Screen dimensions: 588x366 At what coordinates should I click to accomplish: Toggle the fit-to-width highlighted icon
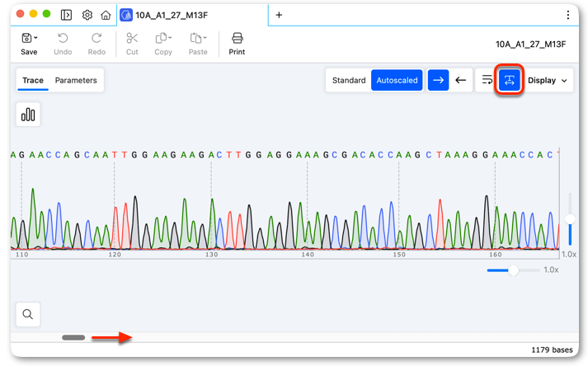509,80
